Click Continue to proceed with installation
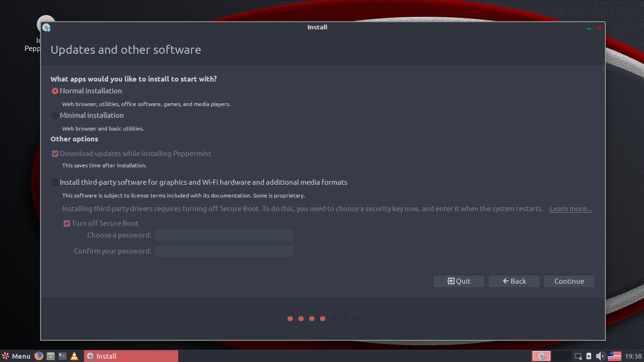Viewport: 644px width, 362px height. pyautogui.click(x=569, y=281)
